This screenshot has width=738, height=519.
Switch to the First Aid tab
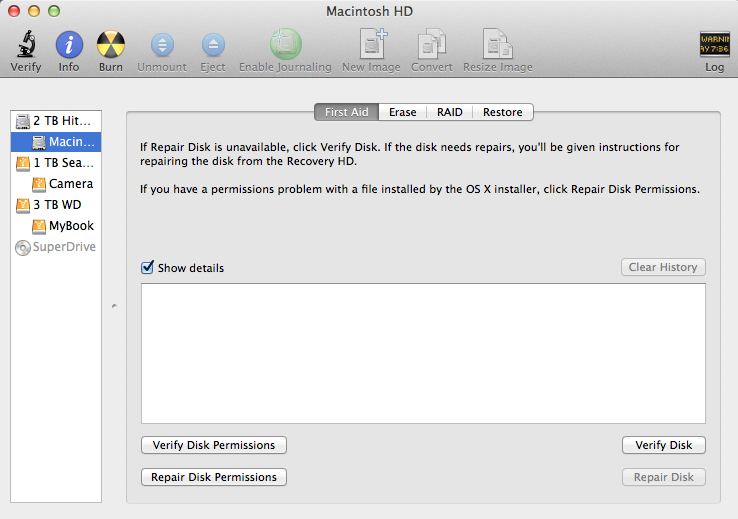click(346, 112)
